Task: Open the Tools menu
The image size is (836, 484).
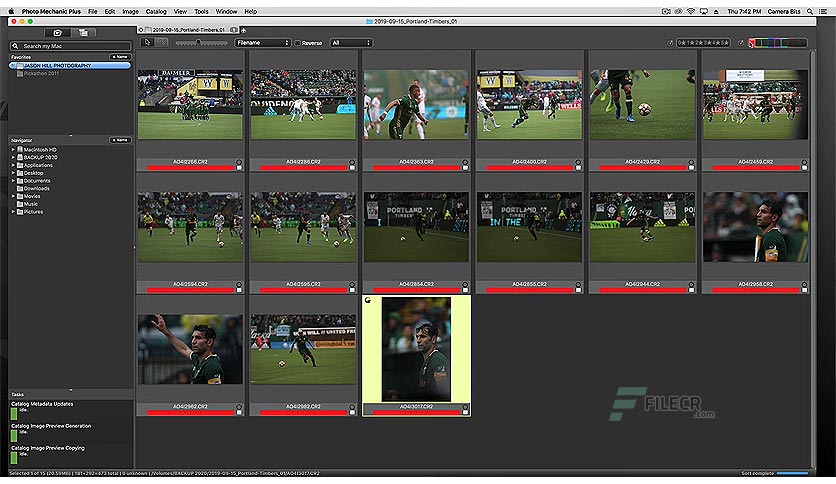Action: 201,11
